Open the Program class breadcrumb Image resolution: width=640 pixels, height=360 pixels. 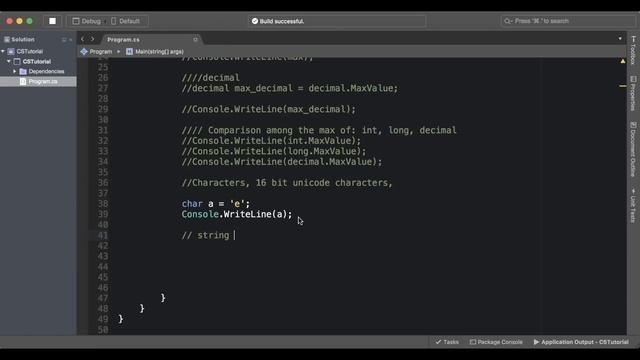pyautogui.click(x=100, y=51)
